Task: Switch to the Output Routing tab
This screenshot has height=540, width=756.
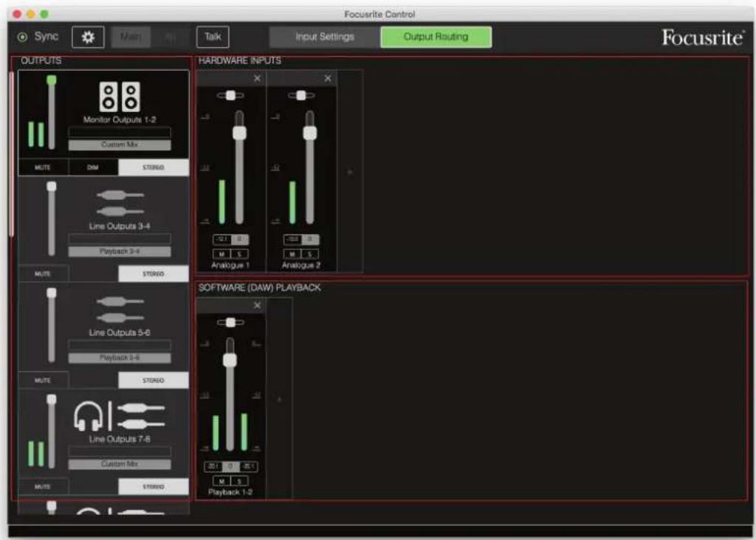Action: click(436, 37)
